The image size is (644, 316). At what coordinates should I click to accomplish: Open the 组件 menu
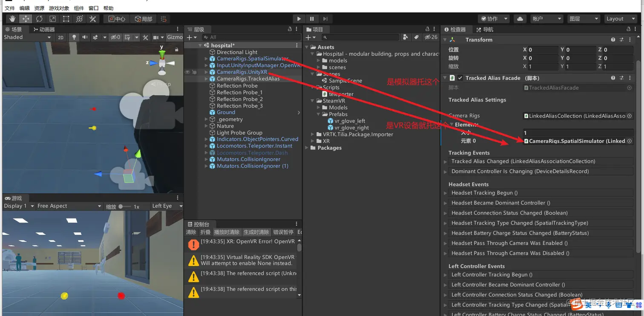(x=79, y=8)
